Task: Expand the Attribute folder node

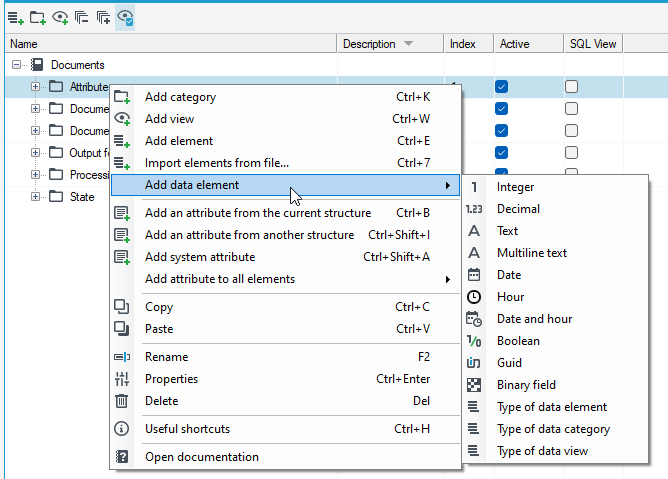Action: tap(35, 87)
